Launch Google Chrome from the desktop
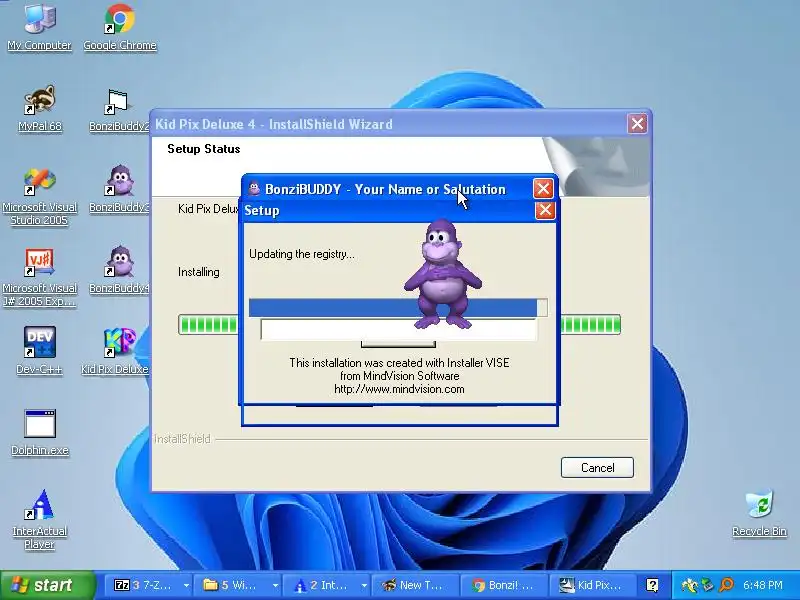The height and width of the screenshot is (600, 800). point(119,26)
